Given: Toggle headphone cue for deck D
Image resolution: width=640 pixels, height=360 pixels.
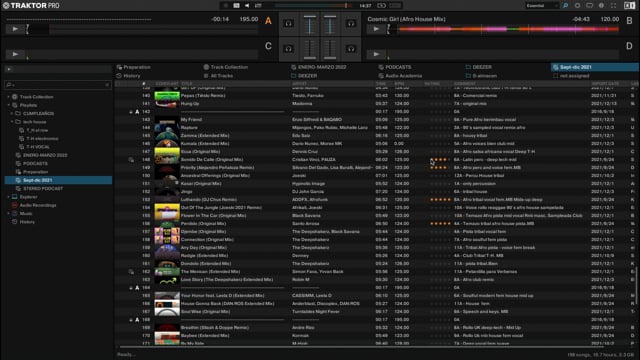Looking at the screenshot, I should click(x=351, y=49).
